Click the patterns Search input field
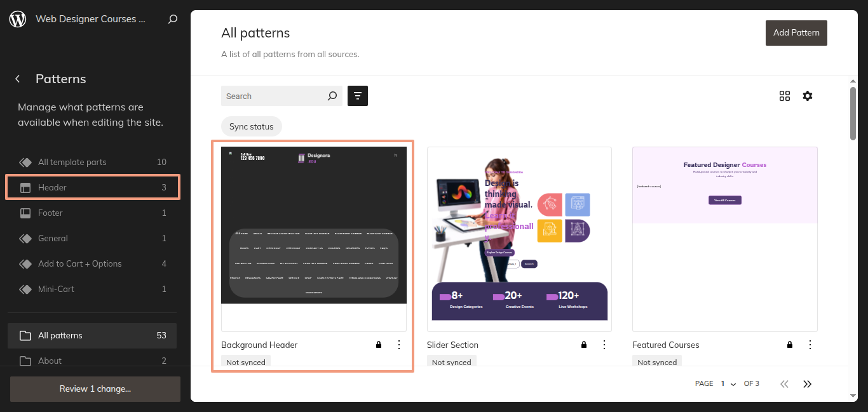Image resolution: width=868 pixels, height=412 pixels. tap(273, 96)
